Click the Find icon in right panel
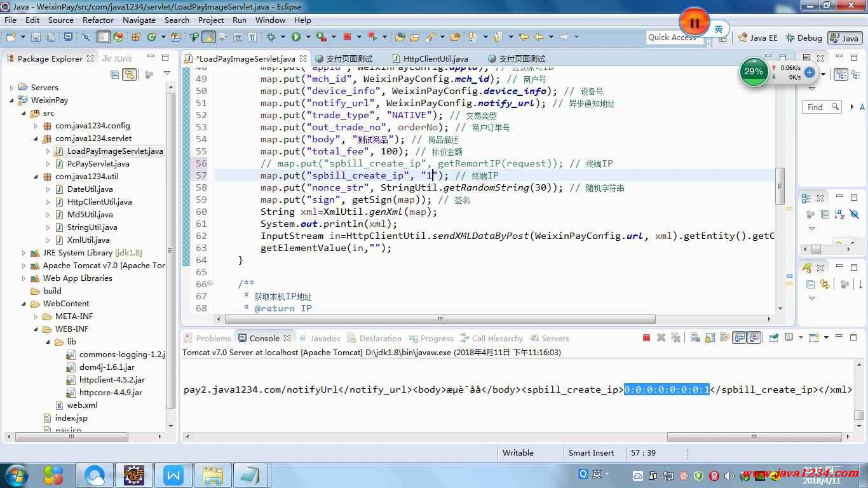Screen dimensions: 868x488 coord(835,106)
